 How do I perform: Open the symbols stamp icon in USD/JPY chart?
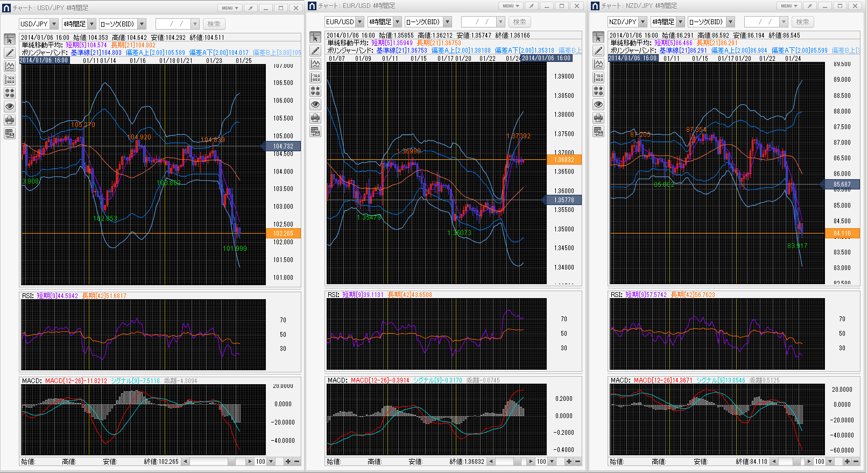coord(10,93)
